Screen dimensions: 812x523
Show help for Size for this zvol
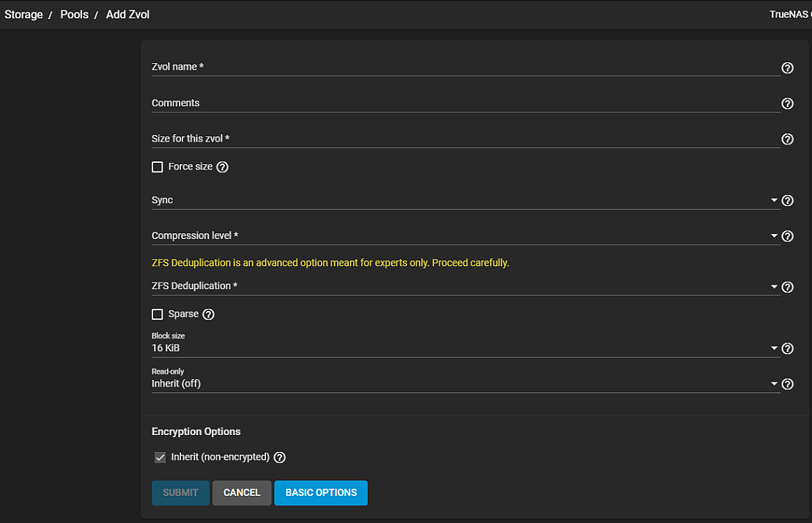pyautogui.click(x=788, y=139)
